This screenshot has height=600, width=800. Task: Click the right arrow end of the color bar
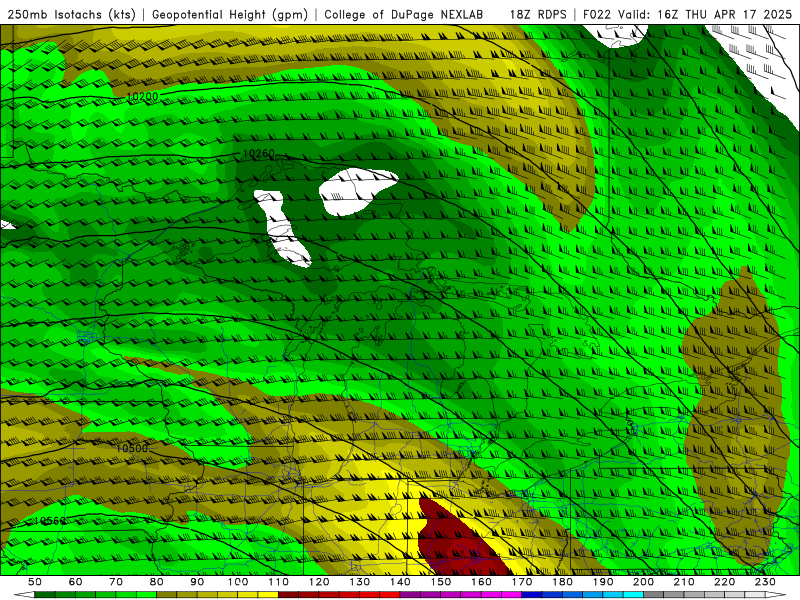click(776, 595)
